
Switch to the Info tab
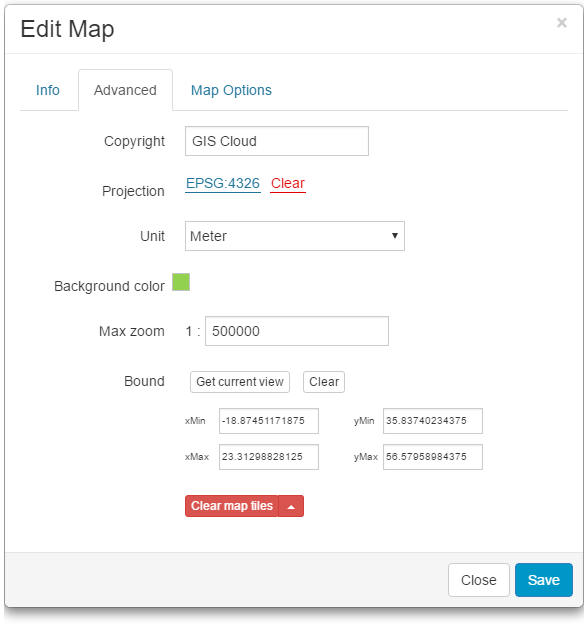coord(48,90)
